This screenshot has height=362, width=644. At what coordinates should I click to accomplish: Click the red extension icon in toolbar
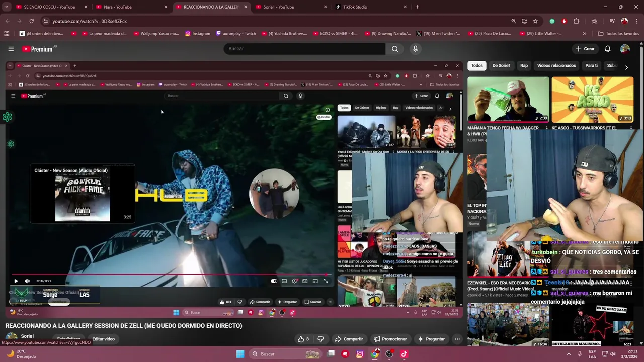click(x=564, y=21)
